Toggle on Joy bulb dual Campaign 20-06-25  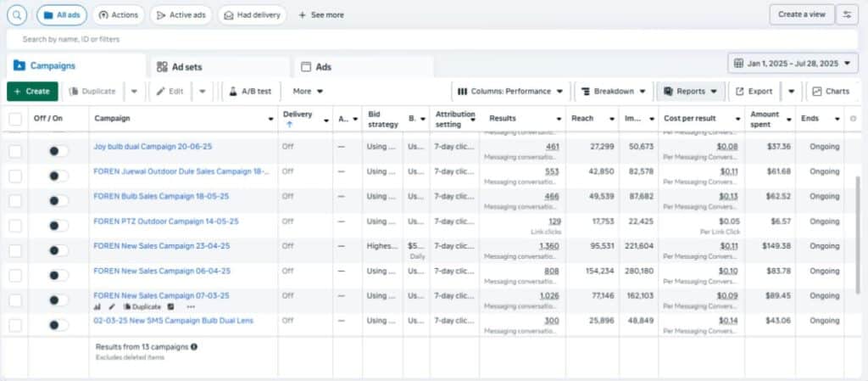[x=58, y=150]
